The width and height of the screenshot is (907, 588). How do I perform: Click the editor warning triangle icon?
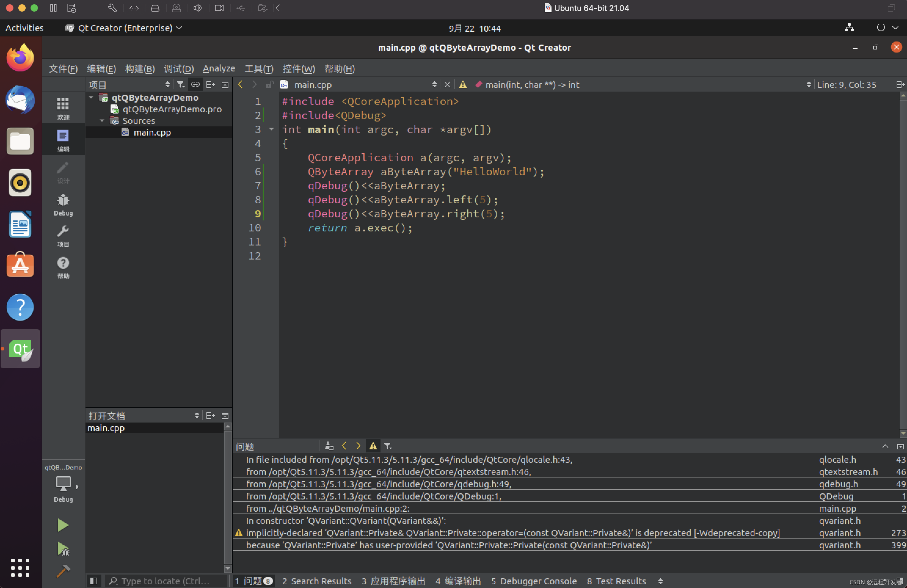click(x=463, y=85)
